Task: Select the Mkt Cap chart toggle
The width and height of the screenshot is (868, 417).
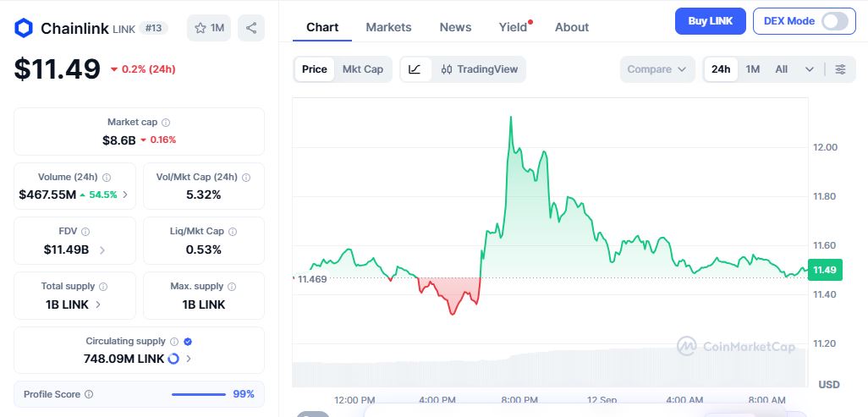Action: (x=363, y=69)
